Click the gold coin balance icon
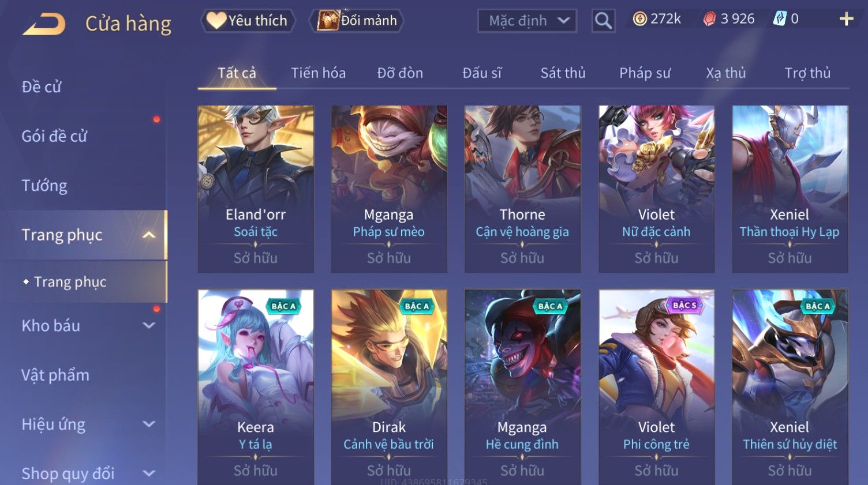The width and height of the screenshot is (868, 485). pos(639,19)
